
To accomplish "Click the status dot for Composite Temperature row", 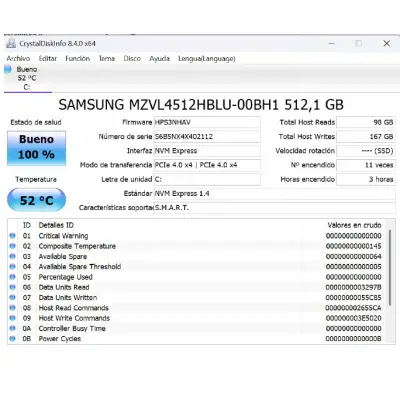I will (x=12, y=246).
